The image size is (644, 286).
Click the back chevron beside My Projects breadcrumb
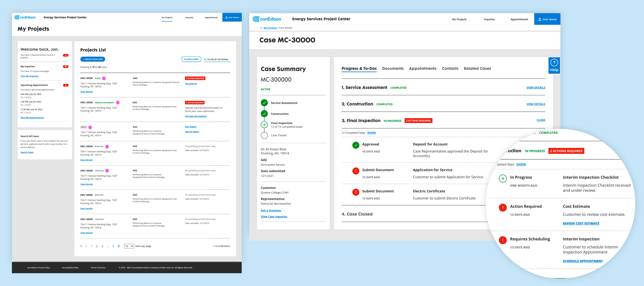point(261,28)
